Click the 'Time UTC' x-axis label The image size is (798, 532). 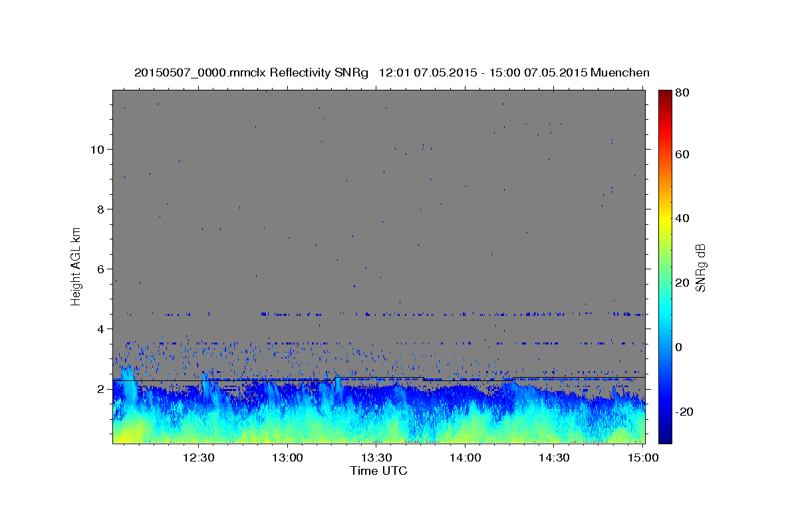click(x=378, y=471)
